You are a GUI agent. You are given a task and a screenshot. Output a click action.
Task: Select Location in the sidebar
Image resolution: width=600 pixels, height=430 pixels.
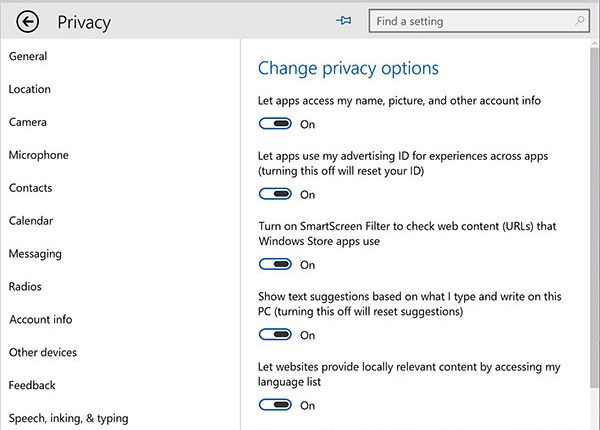click(30, 89)
